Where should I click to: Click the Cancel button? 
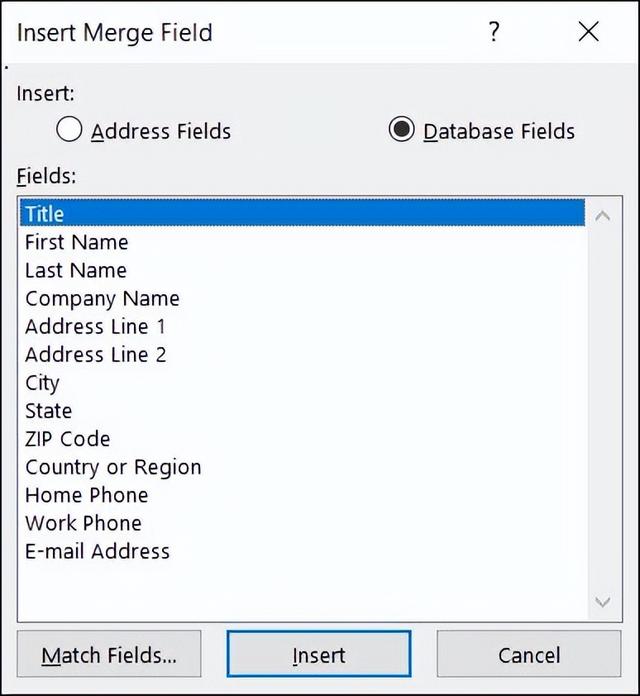529,654
